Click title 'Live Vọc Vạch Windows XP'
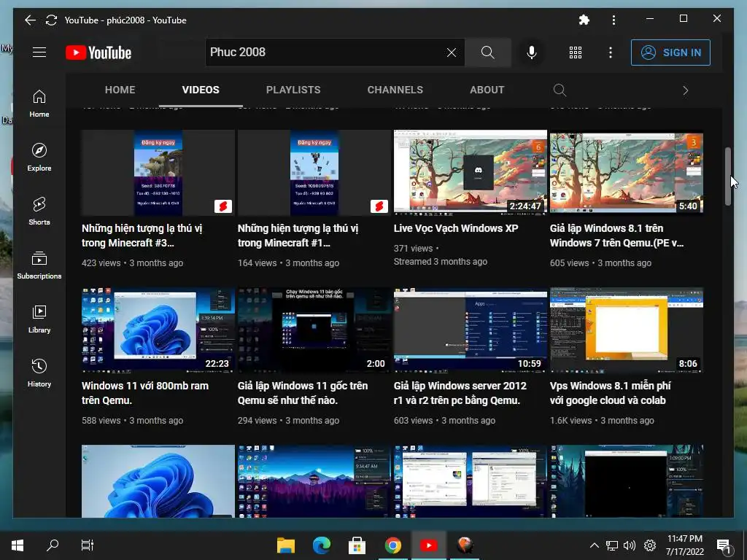The height and width of the screenshot is (560, 747). 456,228
